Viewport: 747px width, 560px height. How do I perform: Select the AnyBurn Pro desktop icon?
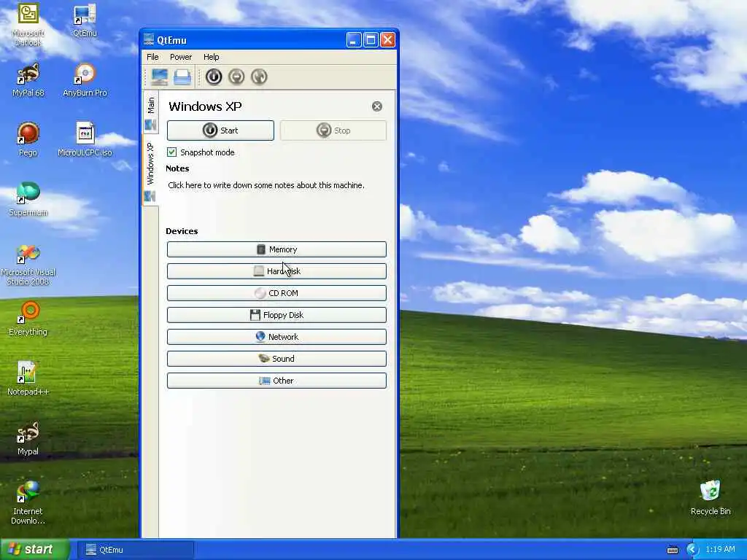(85, 80)
